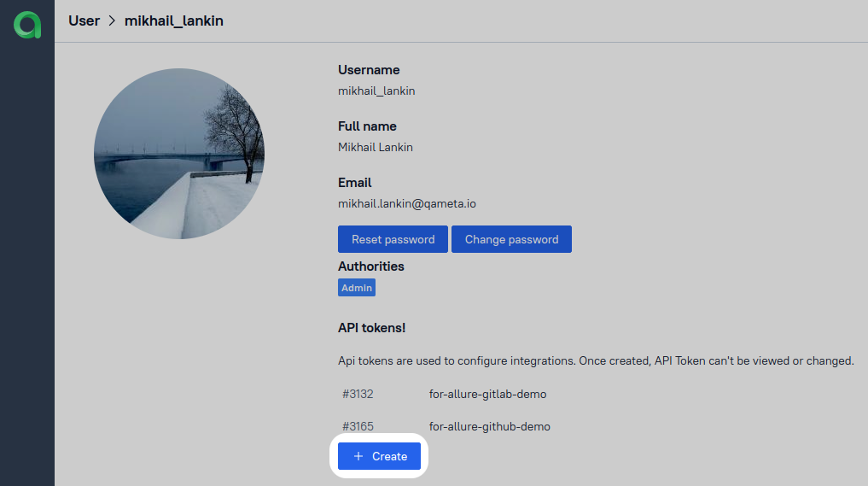The image size is (868, 486).
Task: Select the for-allure-github-demo token name
Action: point(489,426)
